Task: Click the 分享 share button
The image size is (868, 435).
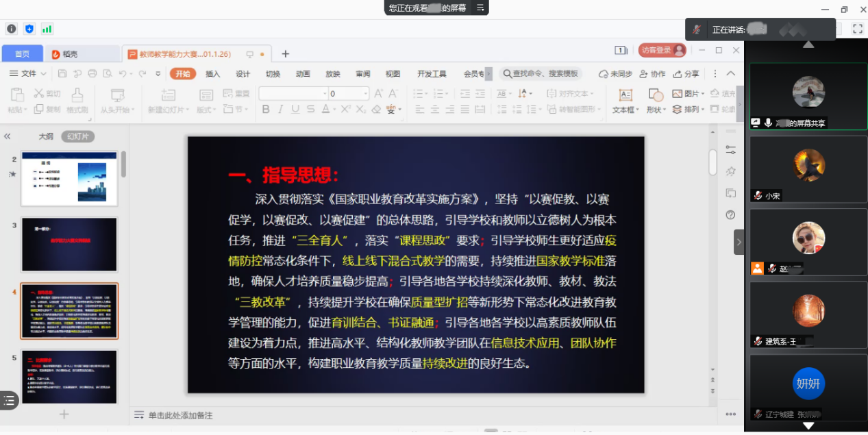Action: click(x=686, y=74)
